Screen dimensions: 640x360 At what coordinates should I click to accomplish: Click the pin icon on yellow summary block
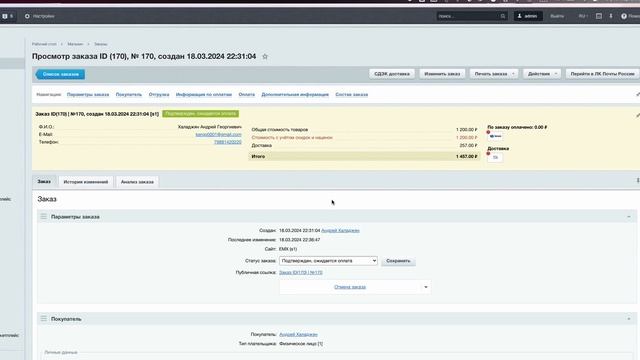click(638, 115)
